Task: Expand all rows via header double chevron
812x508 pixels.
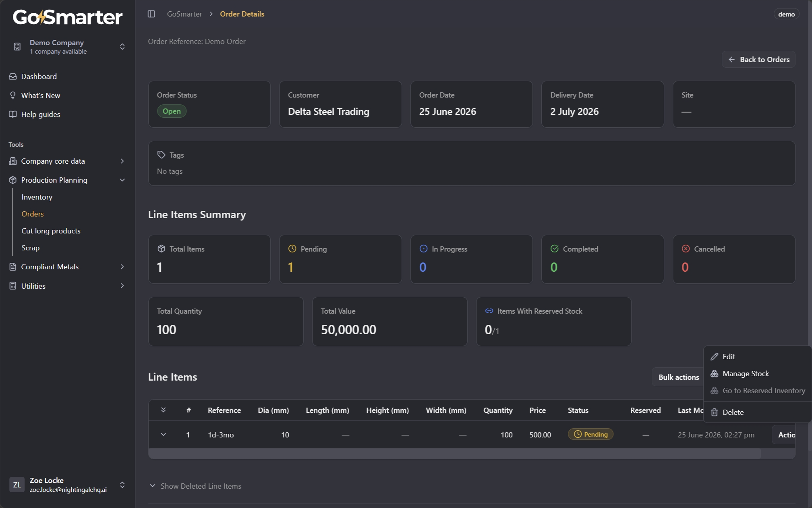Action: coord(163,410)
